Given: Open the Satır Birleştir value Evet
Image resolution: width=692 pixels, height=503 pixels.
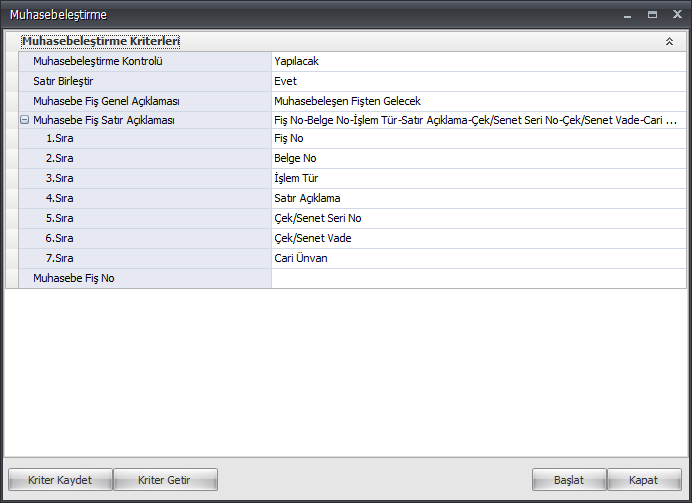Looking at the screenshot, I should click(478, 81).
